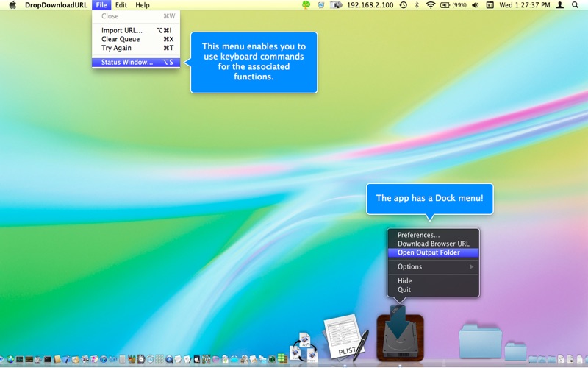This screenshot has width=588, height=368.
Task: Open the Time Machine menu bar icon
Action: [x=403, y=5]
